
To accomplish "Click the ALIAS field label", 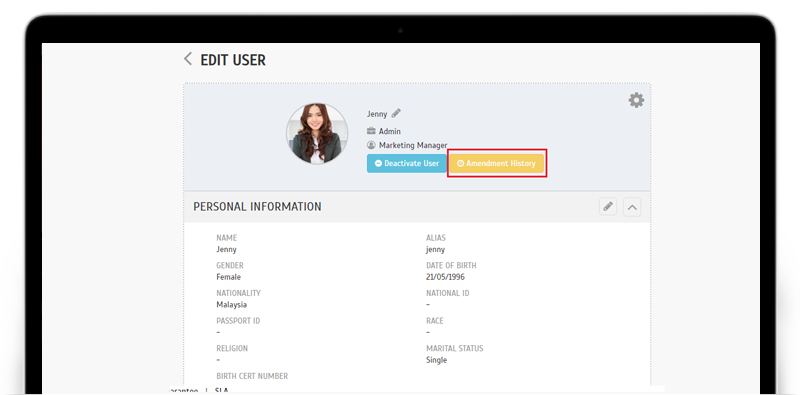I will pyautogui.click(x=436, y=238).
